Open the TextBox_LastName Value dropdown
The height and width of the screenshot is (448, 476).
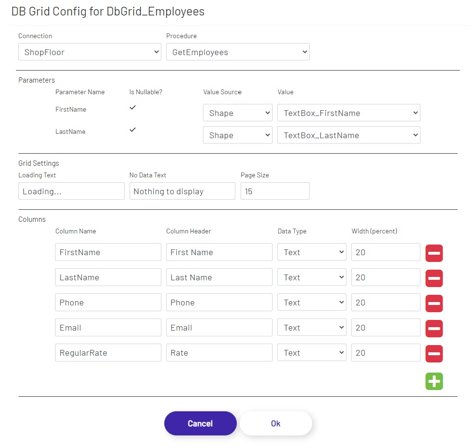coord(348,135)
